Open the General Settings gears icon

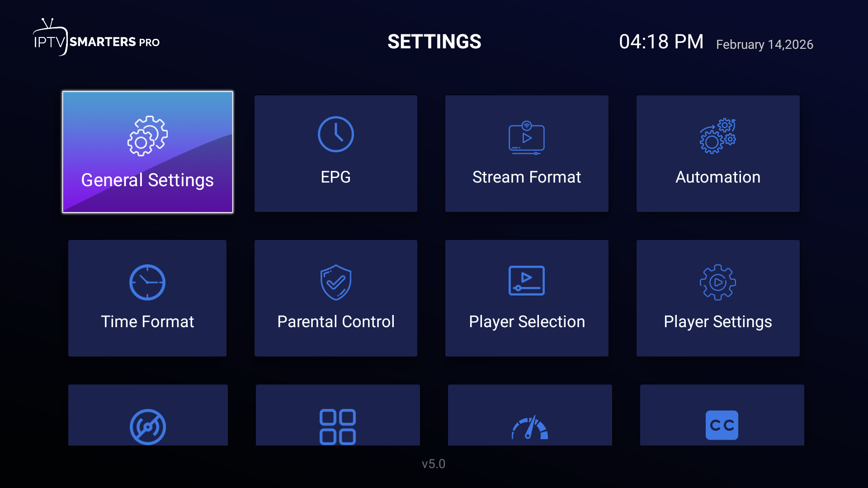click(x=147, y=136)
